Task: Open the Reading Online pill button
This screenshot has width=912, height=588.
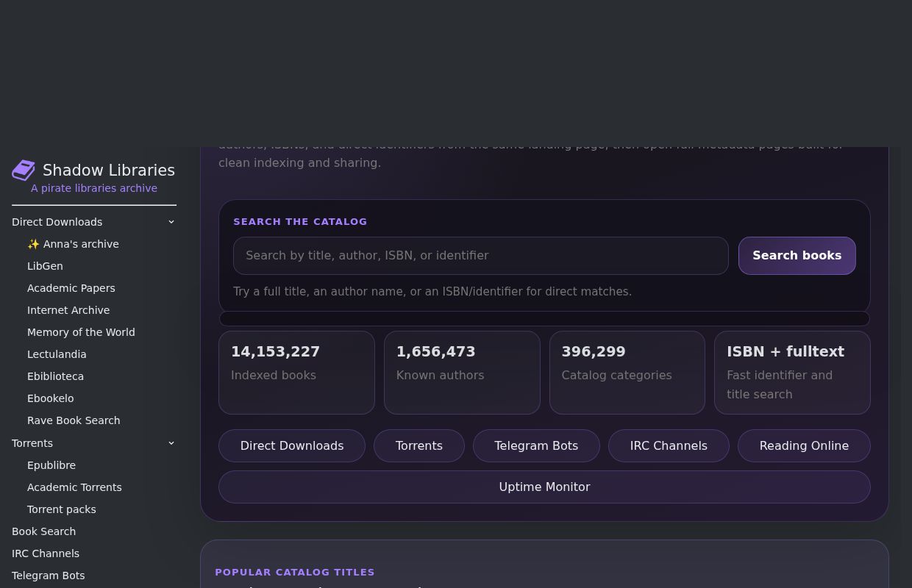Action: [803, 446]
